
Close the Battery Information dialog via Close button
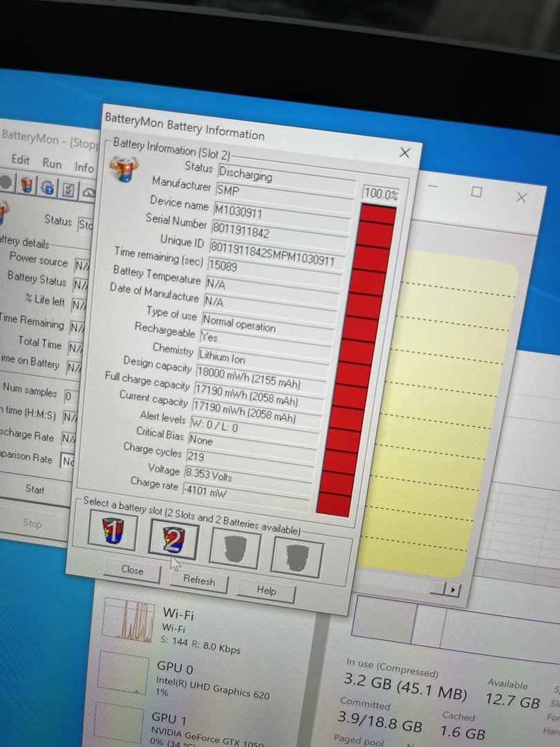[132, 571]
